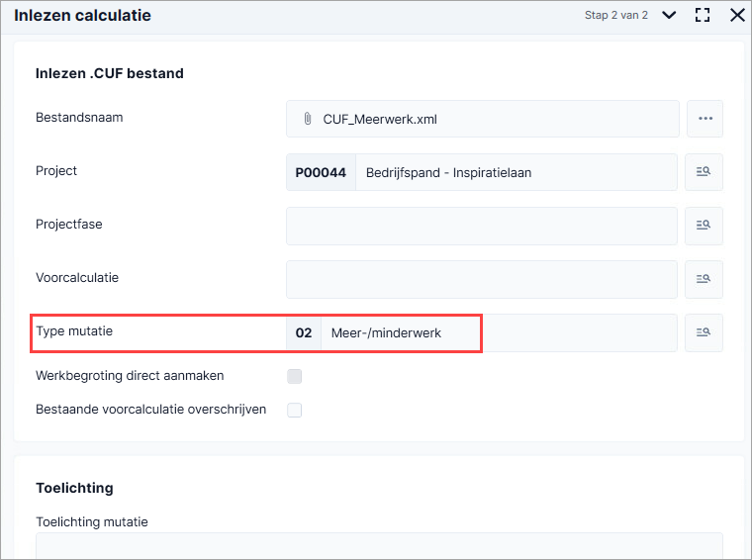Close the Inlezen calculatie dialog
This screenshot has height=560, width=752.
coord(737,15)
